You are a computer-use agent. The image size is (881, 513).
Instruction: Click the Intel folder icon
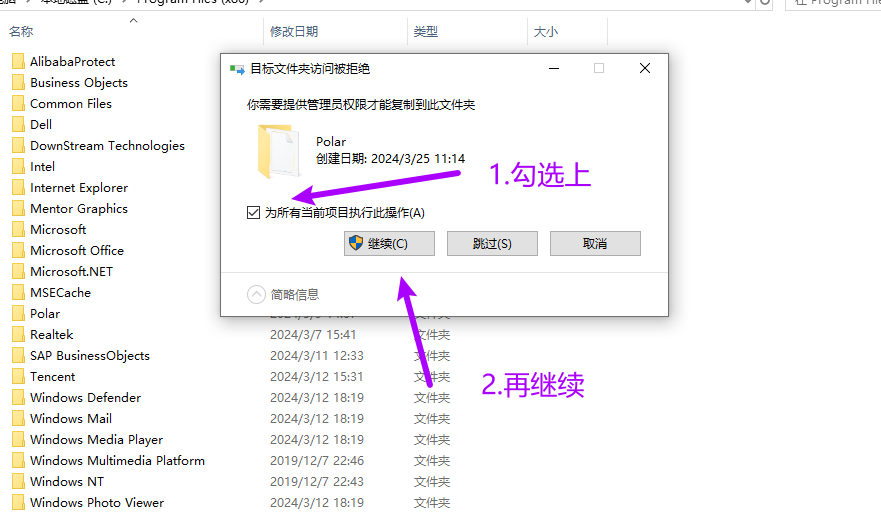coord(19,166)
